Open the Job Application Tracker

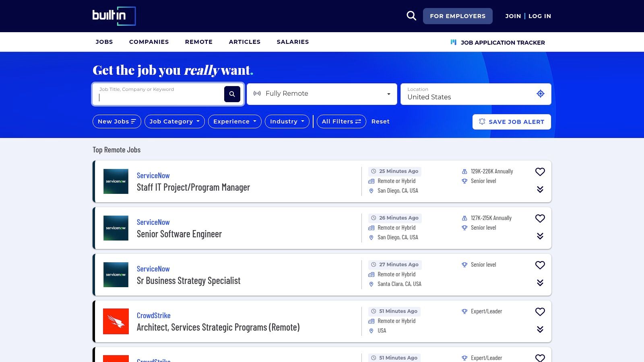point(497,42)
